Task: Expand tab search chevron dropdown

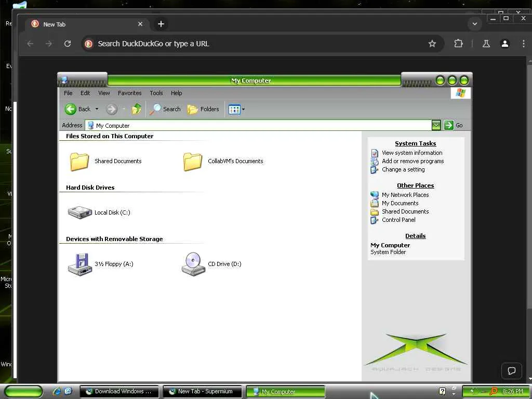Action: coord(475,24)
